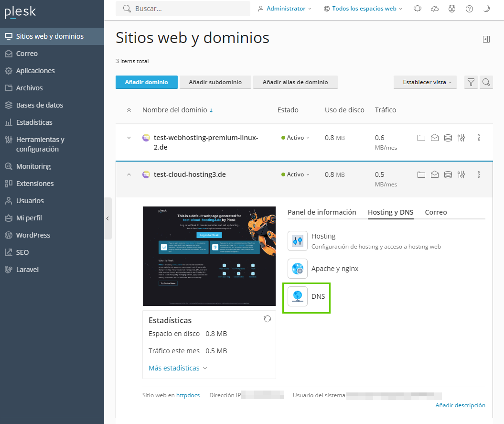Click Añadir alias de dominio button
Image resolution: width=504 pixels, height=424 pixels.
point(295,82)
